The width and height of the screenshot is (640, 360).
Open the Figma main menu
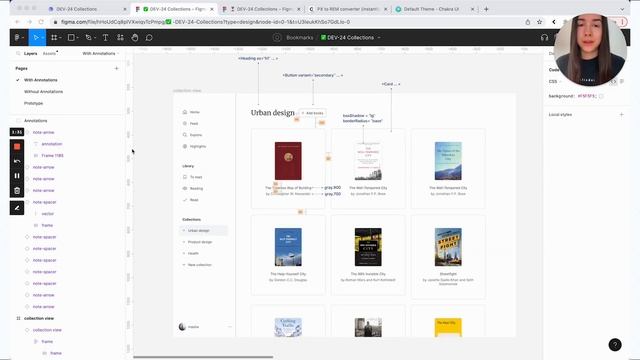tap(18, 38)
